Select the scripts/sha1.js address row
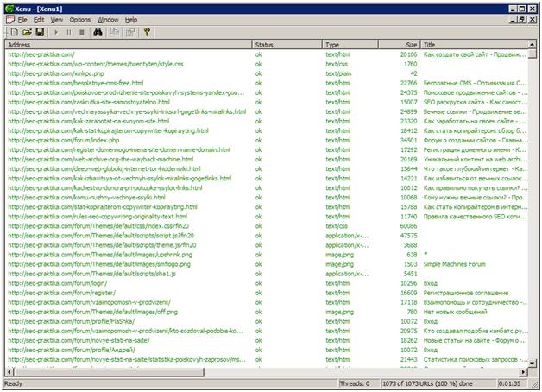Image resolution: width=542 pixels, height=392 pixels. [92, 274]
